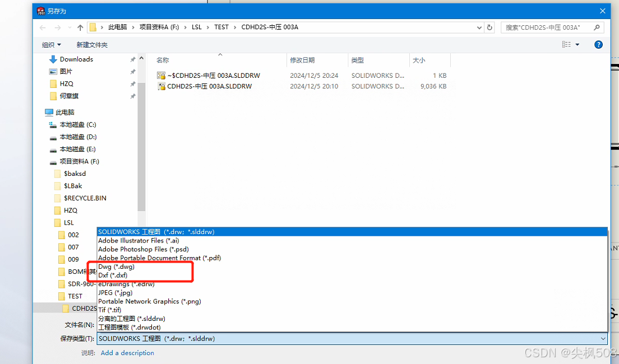Choose Dwg (*.dwg) save type
The height and width of the screenshot is (364, 619).
tap(352, 267)
